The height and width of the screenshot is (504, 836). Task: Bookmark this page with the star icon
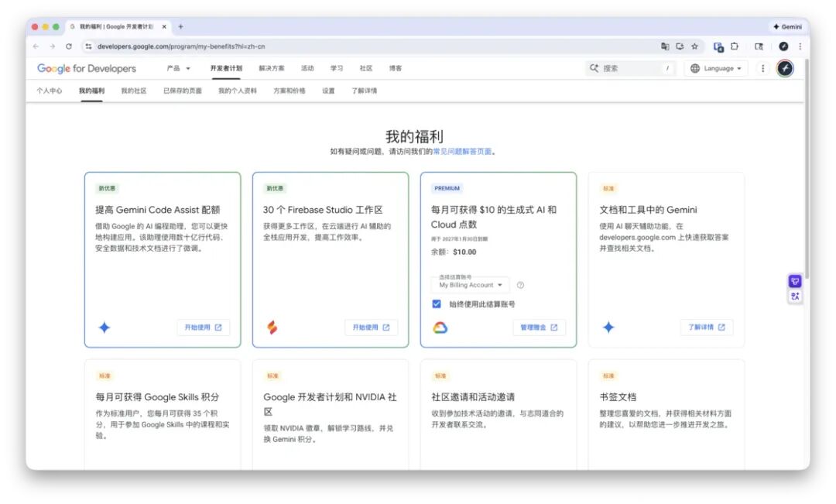tap(694, 46)
